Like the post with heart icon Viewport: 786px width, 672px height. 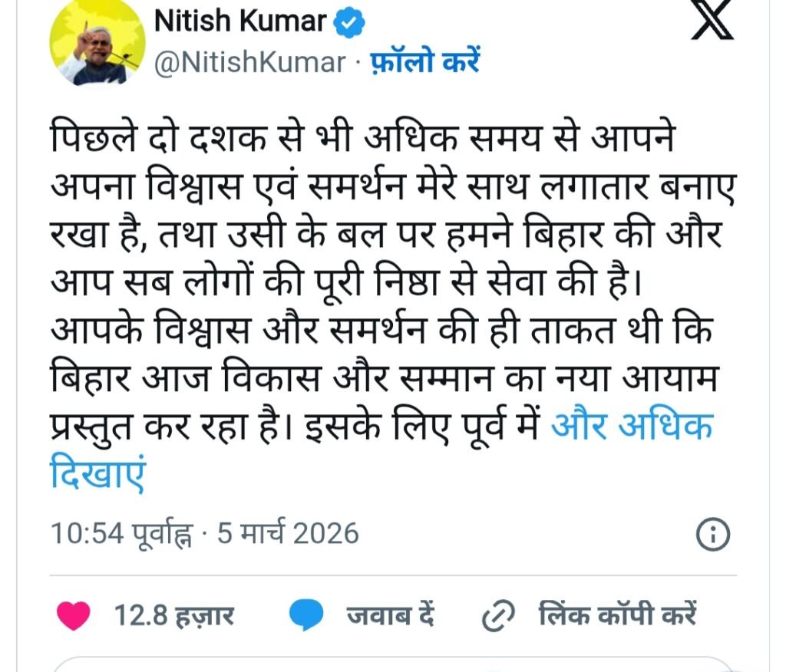coord(73,615)
